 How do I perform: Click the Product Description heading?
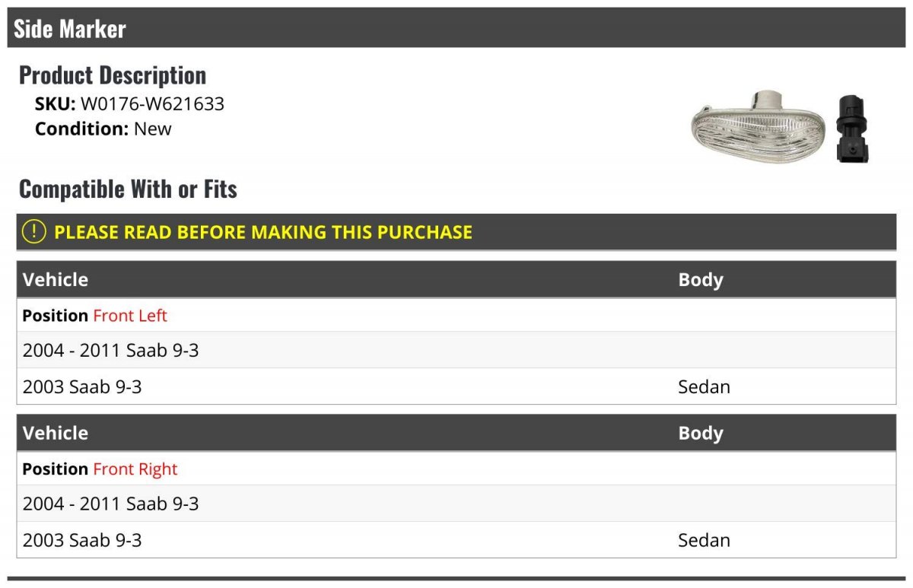pyautogui.click(x=113, y=75)
